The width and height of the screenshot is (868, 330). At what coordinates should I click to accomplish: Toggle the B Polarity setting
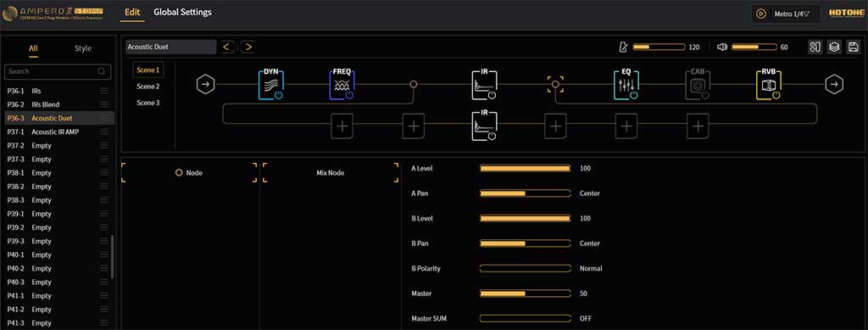[x=525, y=269]
